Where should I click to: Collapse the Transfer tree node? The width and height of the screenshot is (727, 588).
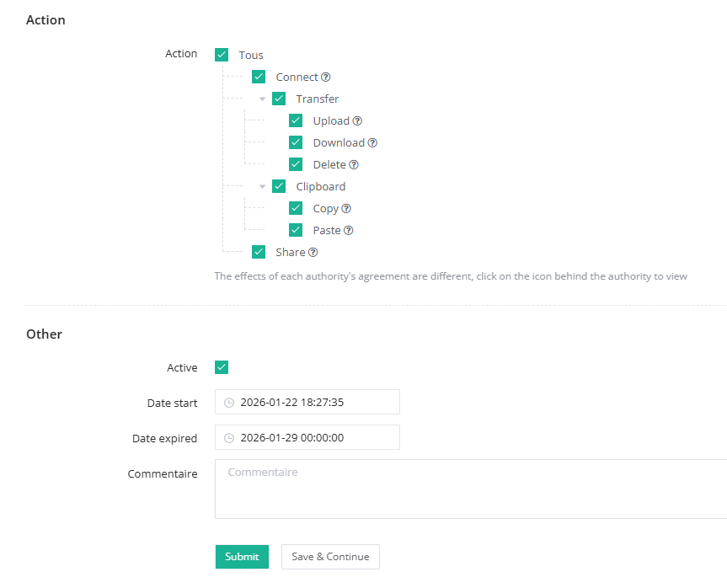point(263,99)
